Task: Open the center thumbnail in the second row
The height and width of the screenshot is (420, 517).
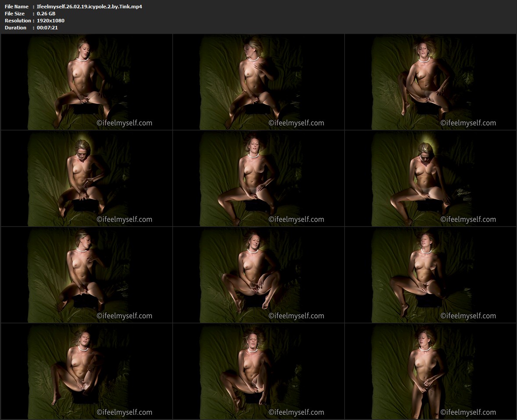Action: pos(259,178)
